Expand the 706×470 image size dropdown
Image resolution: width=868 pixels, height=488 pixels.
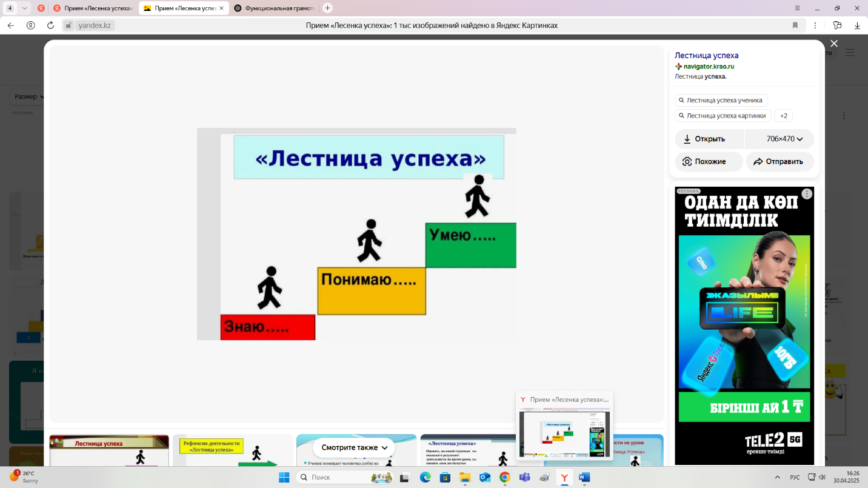tap(780, 139)
